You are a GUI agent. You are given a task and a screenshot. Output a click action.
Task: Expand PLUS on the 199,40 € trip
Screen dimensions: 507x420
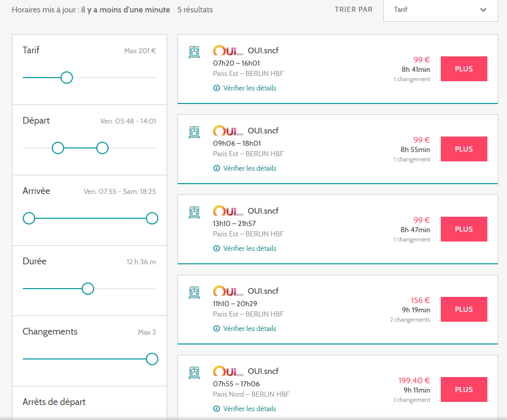coord(464,389)
